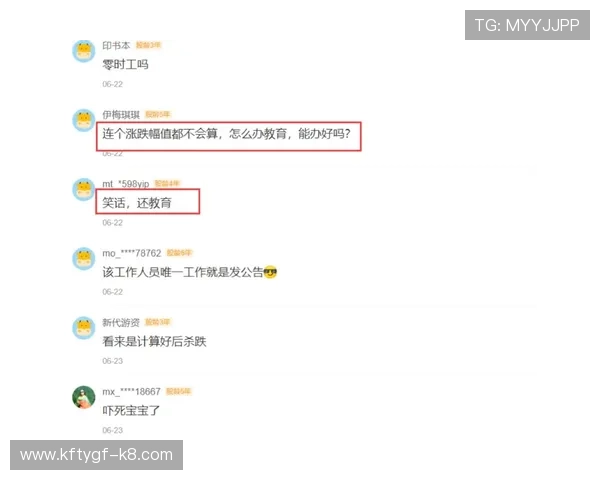
Task: Click the highlighted comment 笑话,还教育
Action: [137, 203]
